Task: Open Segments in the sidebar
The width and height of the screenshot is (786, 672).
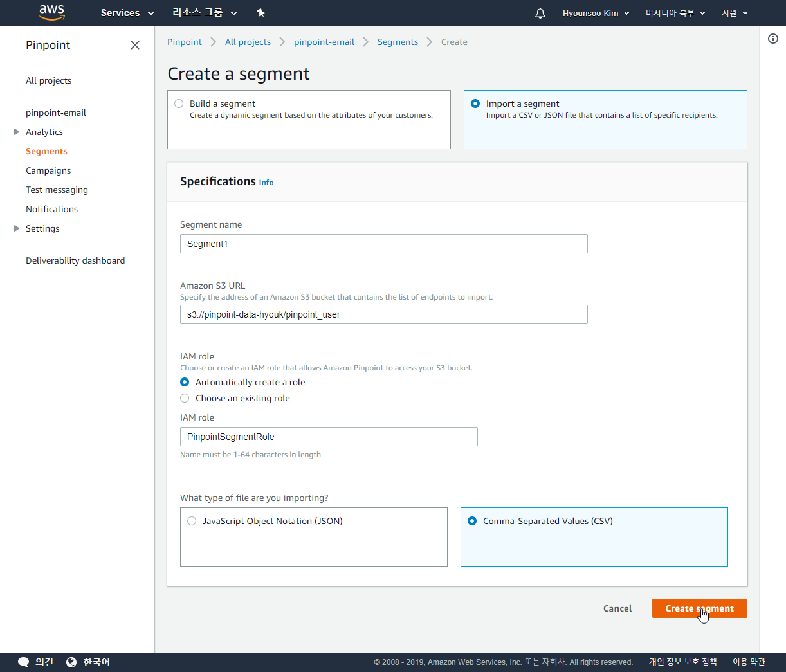Action: pyautogui.click(x=46, y=151)
